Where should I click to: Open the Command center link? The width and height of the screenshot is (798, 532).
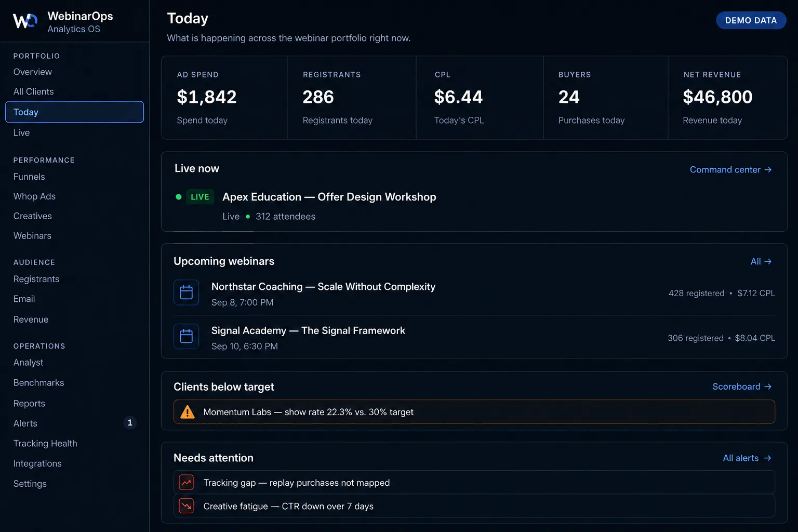[730, 170]
